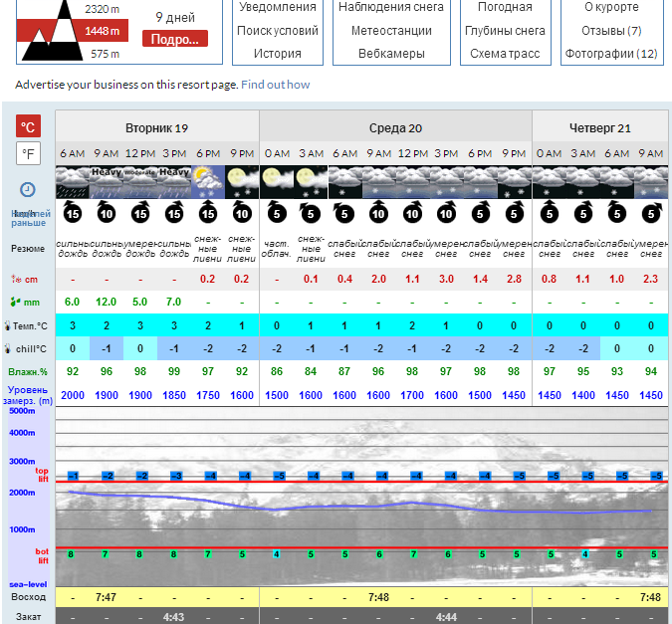Click sunrise time 7:47

click(106, 597)
